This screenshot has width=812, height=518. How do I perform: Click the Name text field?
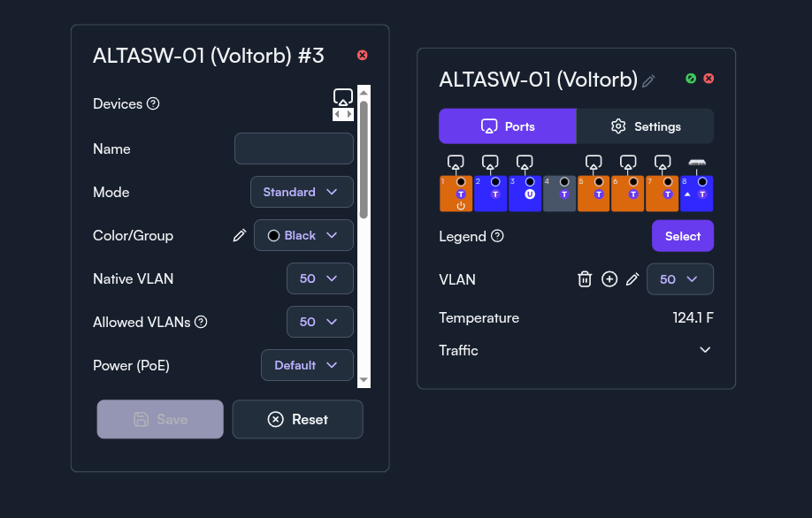(x=294, y=149)
